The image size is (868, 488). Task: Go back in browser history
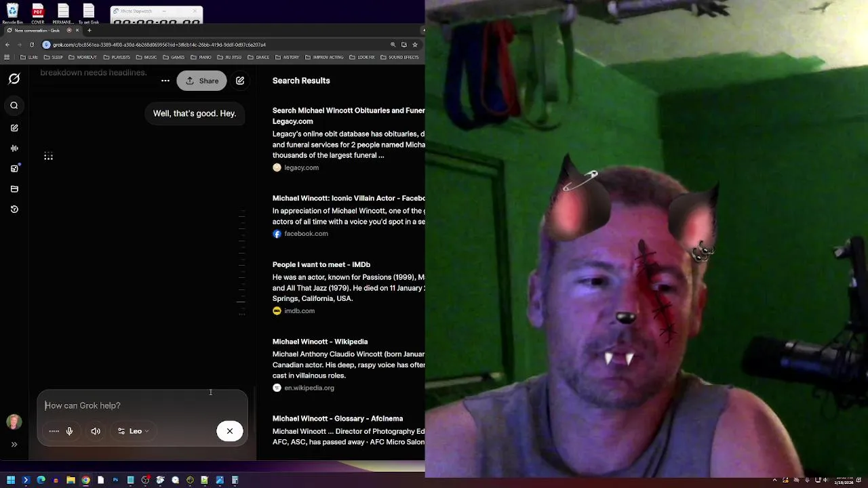[7, 45]
